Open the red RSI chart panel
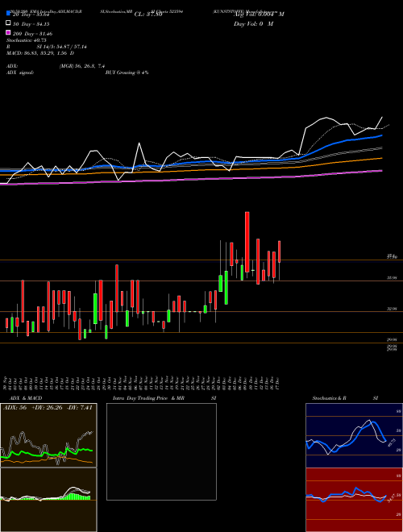 click(354, 500)
